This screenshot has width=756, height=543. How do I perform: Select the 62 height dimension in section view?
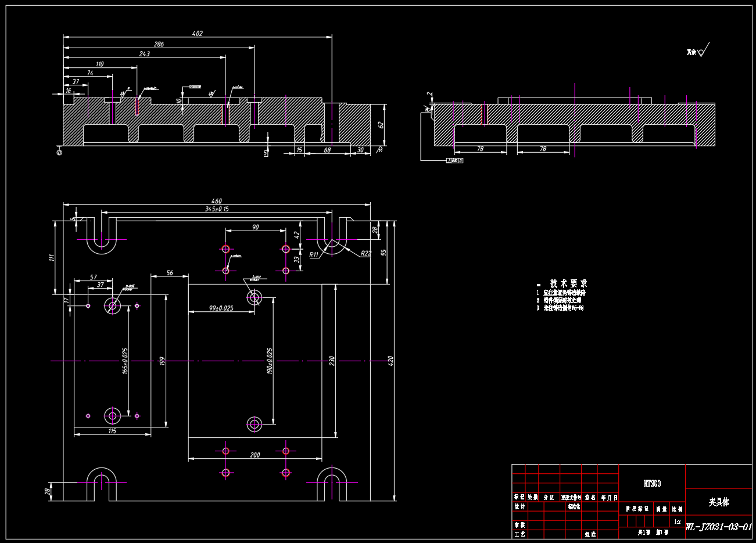381,124
